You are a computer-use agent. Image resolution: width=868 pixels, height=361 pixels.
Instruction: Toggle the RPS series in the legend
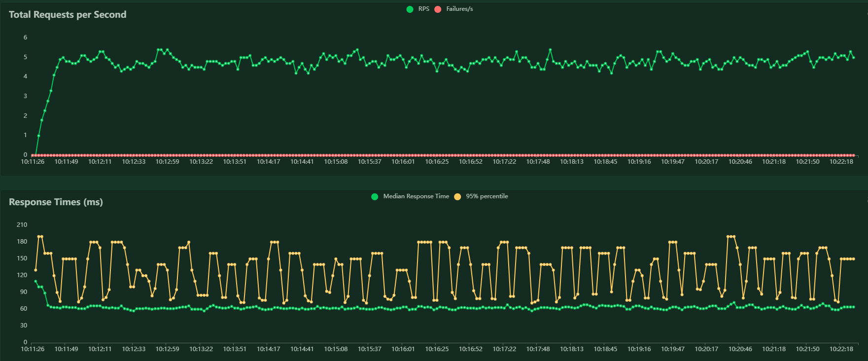[418, 9]
